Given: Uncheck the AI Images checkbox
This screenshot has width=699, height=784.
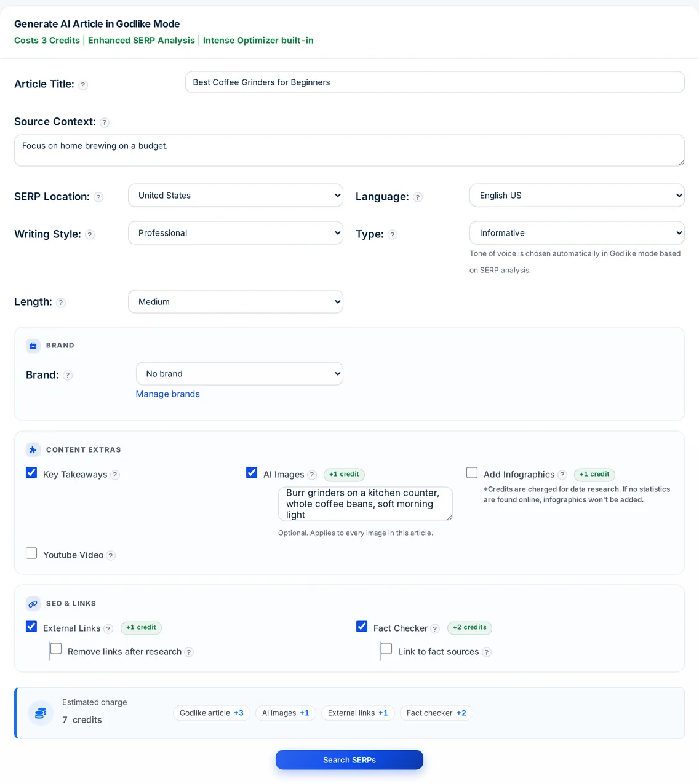Looking at the screenshot, I should [x=252, y=473].
